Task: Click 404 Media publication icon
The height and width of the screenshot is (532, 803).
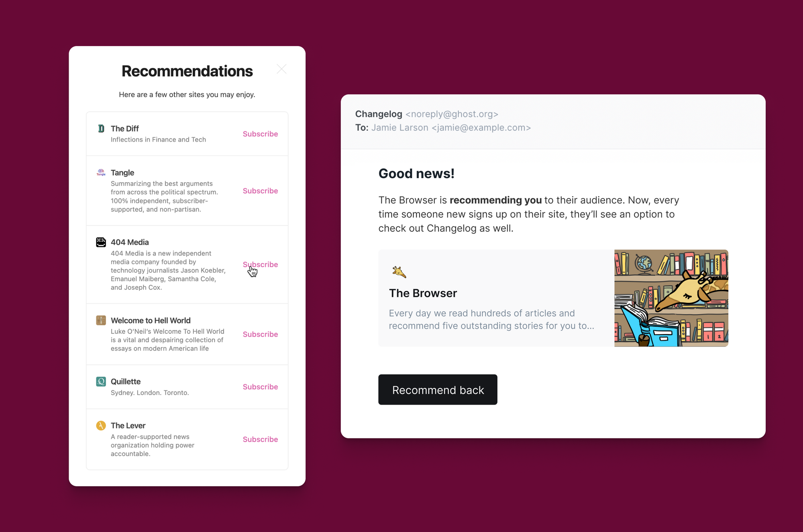Action: point(100,242)
